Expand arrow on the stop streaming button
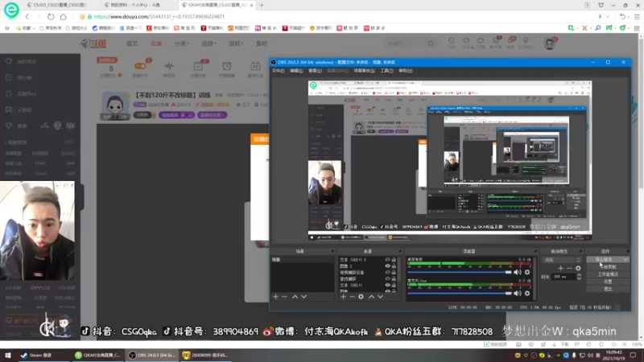The height and width of the screenshot is (362, 644). [x=625, y=259]
